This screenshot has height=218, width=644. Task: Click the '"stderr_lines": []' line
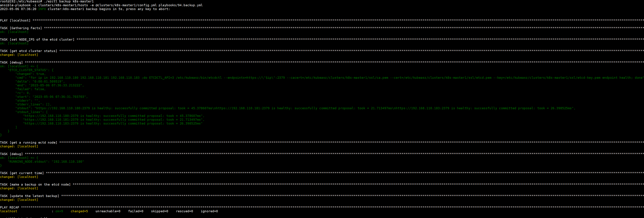[33, 105]
